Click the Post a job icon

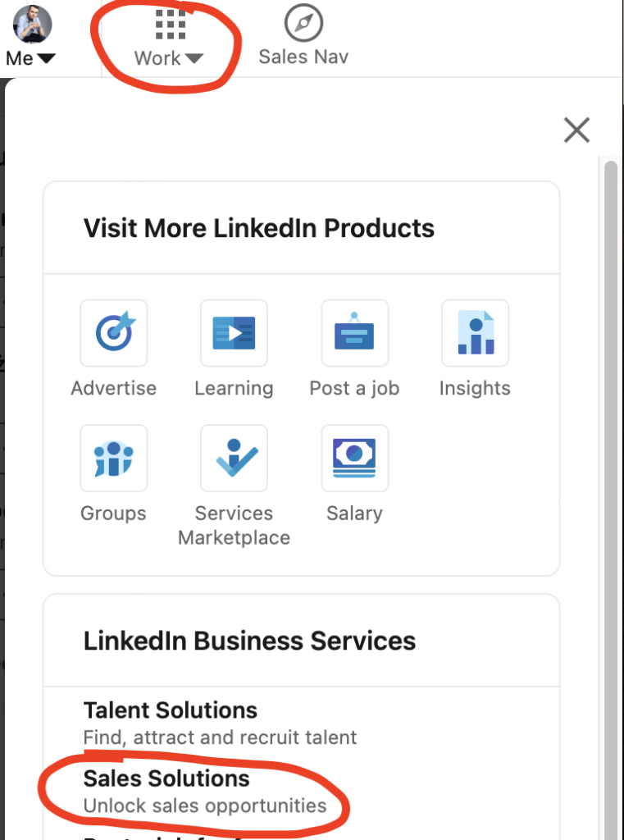pos(354,333)
